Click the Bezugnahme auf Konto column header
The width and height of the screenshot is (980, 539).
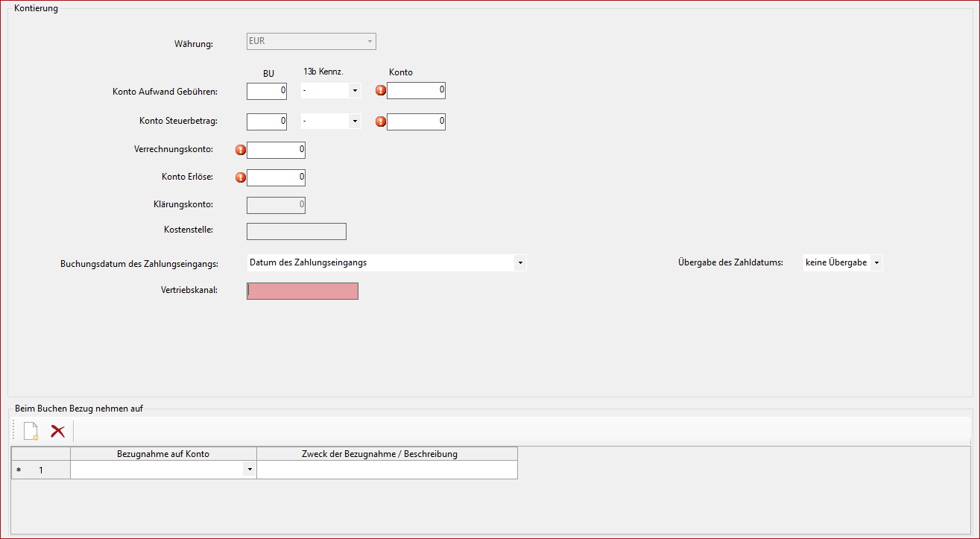[x=163, y=453]
